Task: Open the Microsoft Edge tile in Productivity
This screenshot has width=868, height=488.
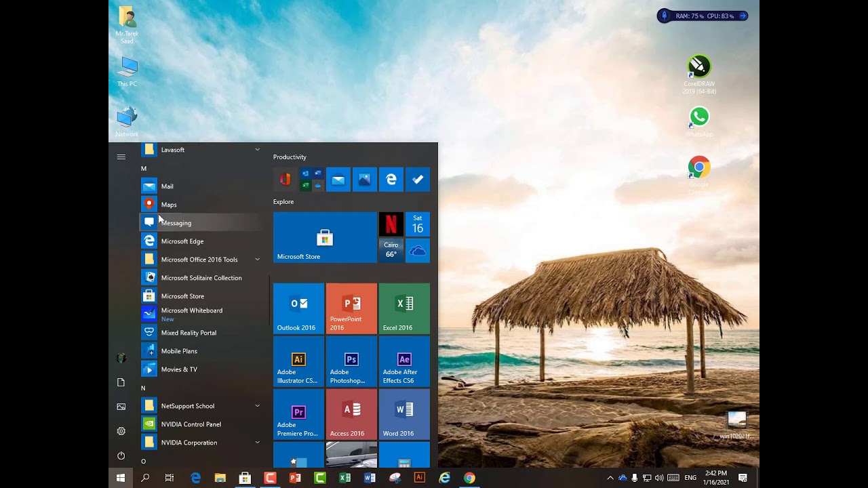Action: [391, 180]
